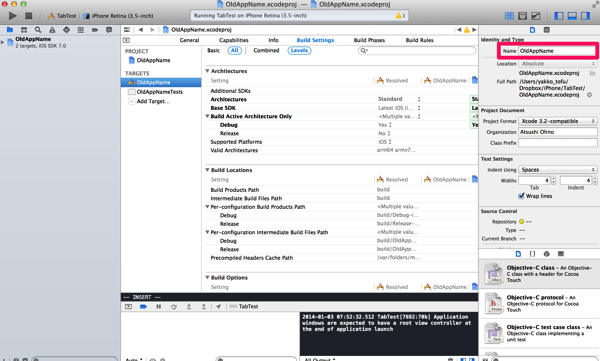The image size is (600, 361).
Task: Hide the debug area toggle button
Action: coord(128,307)
